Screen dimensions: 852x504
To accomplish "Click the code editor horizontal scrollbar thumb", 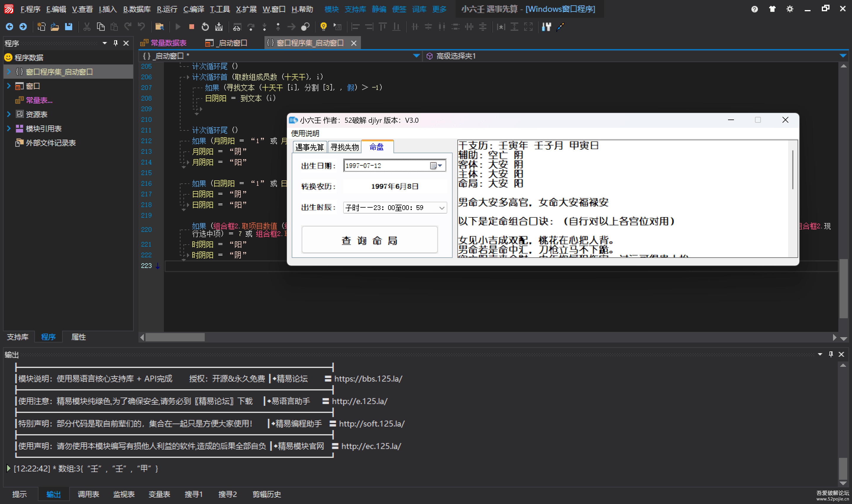I will point(175,337).
